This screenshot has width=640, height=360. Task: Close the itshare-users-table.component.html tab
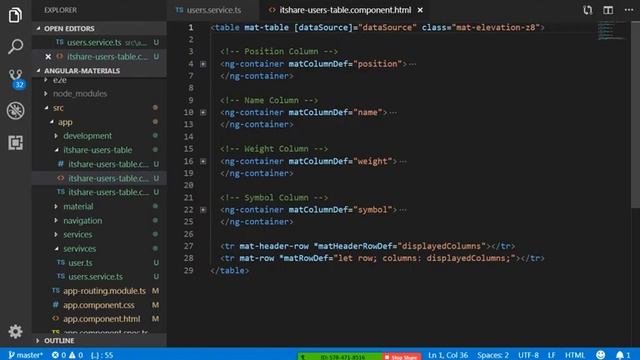(x=420, y=10)
